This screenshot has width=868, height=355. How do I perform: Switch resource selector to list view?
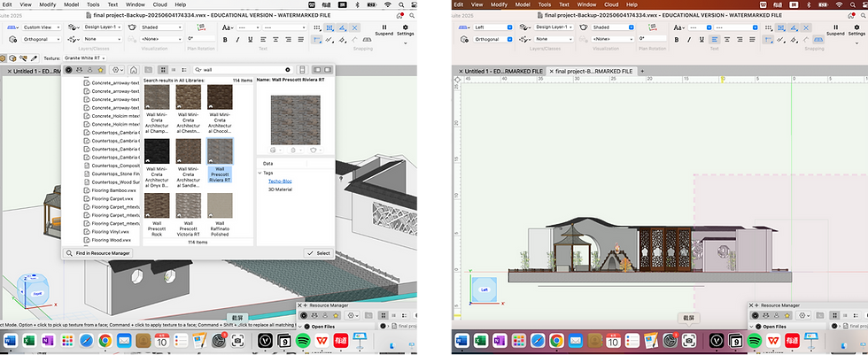174,70
